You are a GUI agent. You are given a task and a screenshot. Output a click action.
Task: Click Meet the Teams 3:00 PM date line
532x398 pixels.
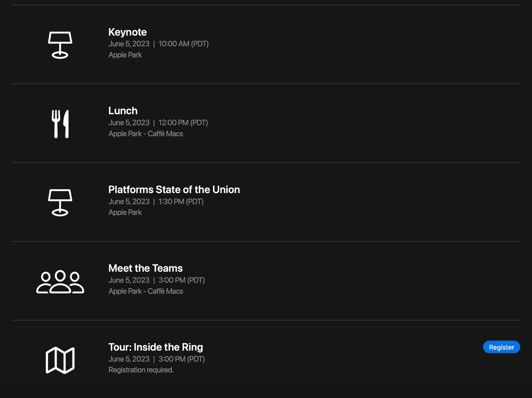156,280
